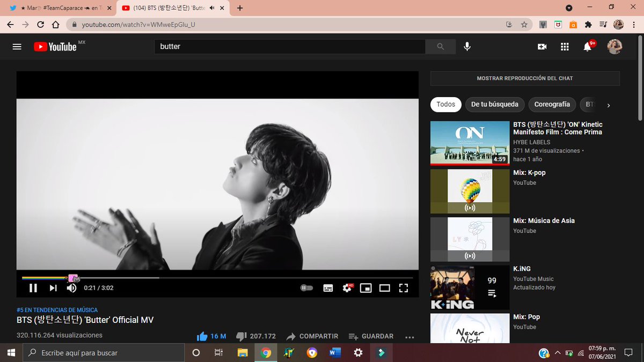
Task: Seek on the video progress bar
Action: 217,278
